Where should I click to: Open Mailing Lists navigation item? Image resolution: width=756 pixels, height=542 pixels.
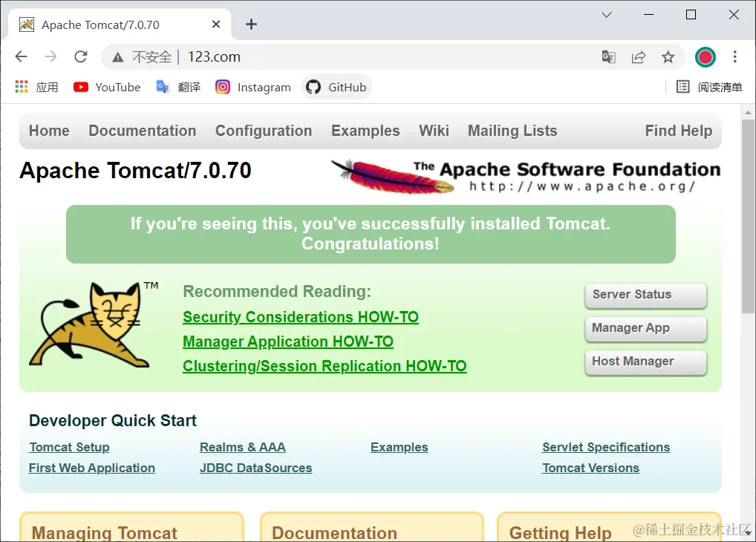tap(512, 131)
